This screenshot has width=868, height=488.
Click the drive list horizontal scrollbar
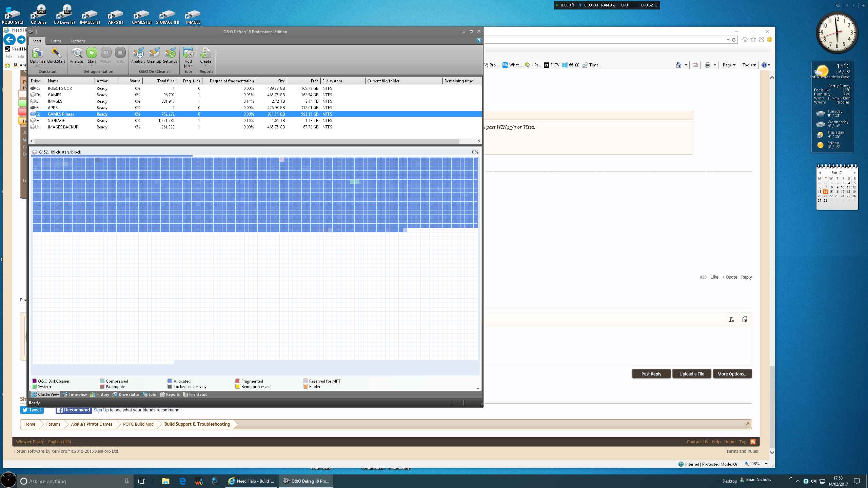tap(247, 141)
